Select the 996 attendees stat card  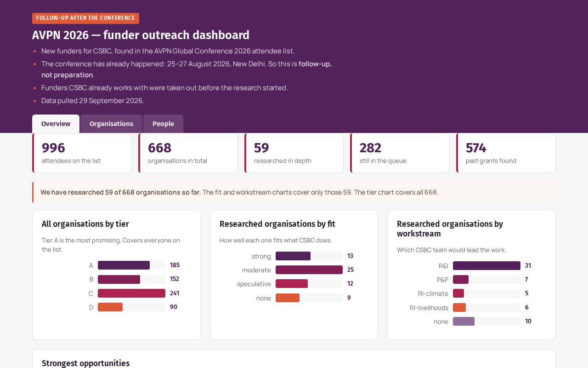tap(82, 153)
